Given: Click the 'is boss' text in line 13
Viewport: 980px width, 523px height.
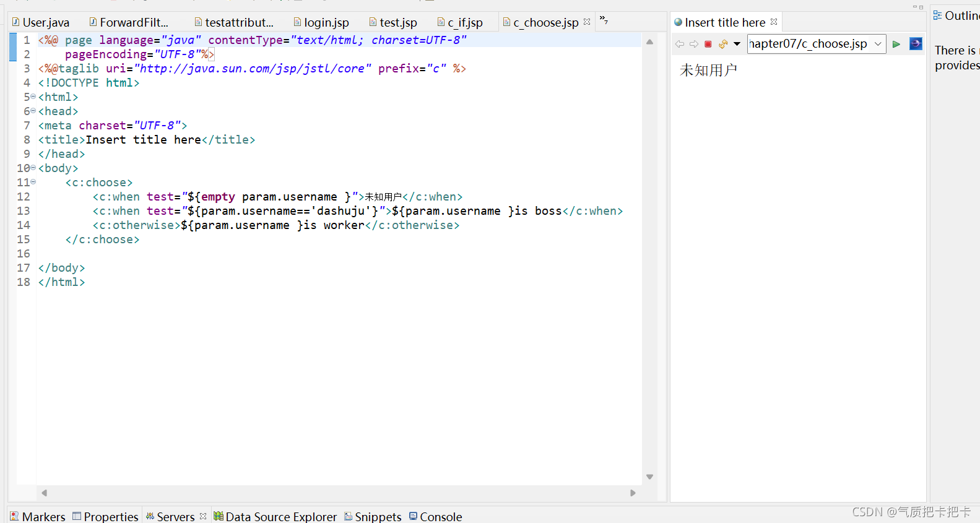Looking at the screenshot, I should (539, 211).
